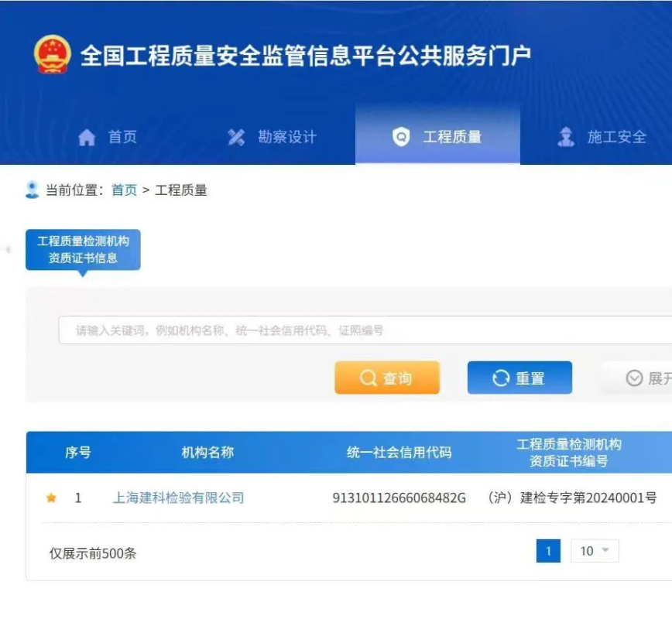Click the magnifier icon in 查询 button
This screenshot has height=619, width=672.
(368, 378)
